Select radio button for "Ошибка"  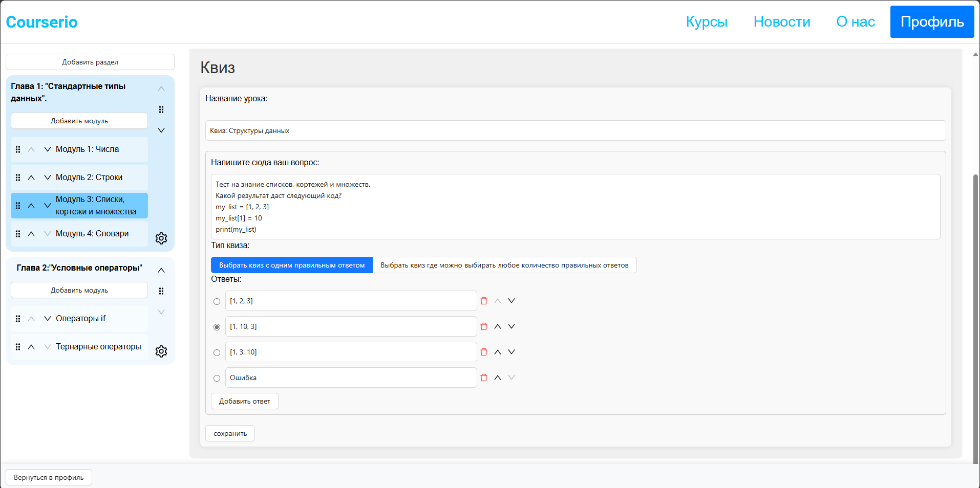pyautogui.click(x=217, y=378)
